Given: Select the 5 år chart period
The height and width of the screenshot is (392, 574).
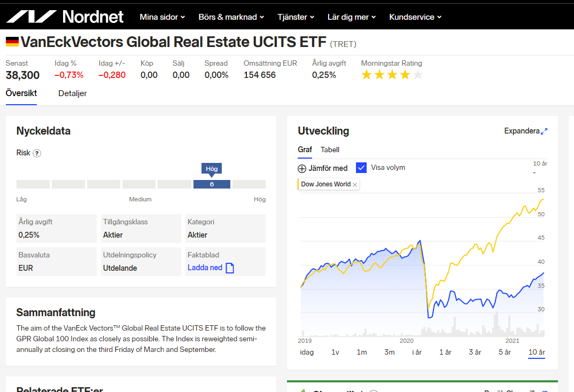Looking at the screenshot, I should tap(505, 352).
